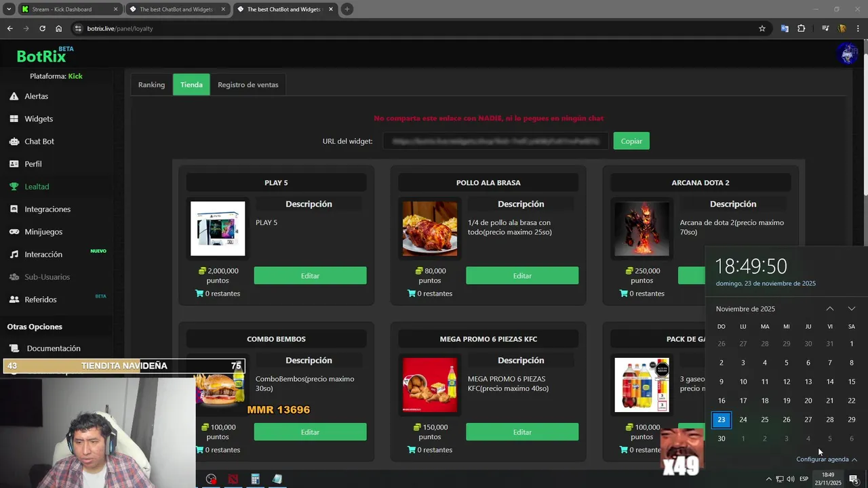Edit the MEGA PROMO 6 PIEZAS KFC item

coord(522,432)
